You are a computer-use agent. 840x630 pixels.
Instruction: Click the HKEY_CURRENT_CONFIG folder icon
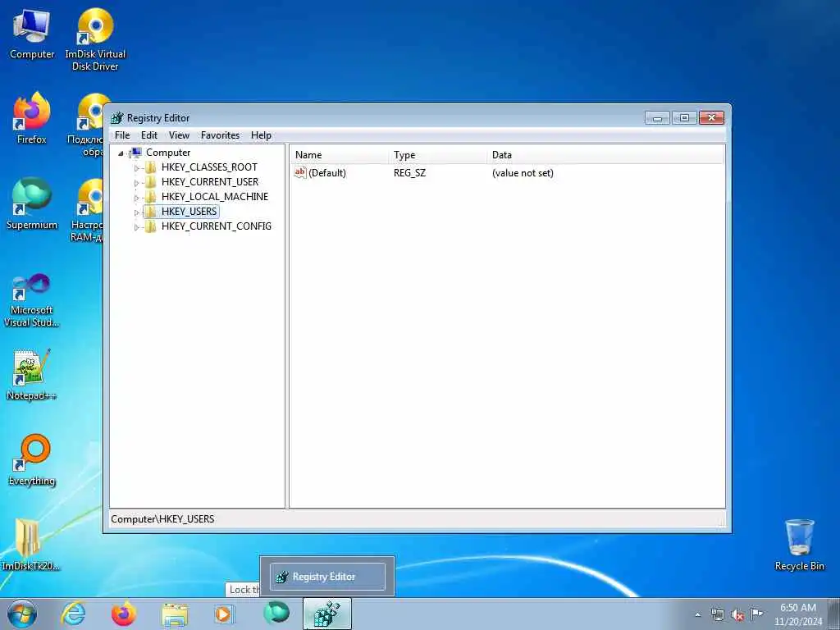tap(151, 226)
